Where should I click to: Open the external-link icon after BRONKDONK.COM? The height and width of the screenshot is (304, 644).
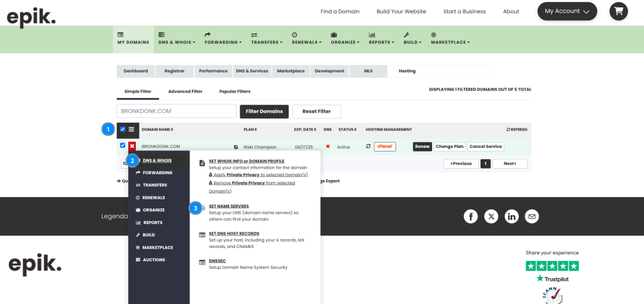236,147
